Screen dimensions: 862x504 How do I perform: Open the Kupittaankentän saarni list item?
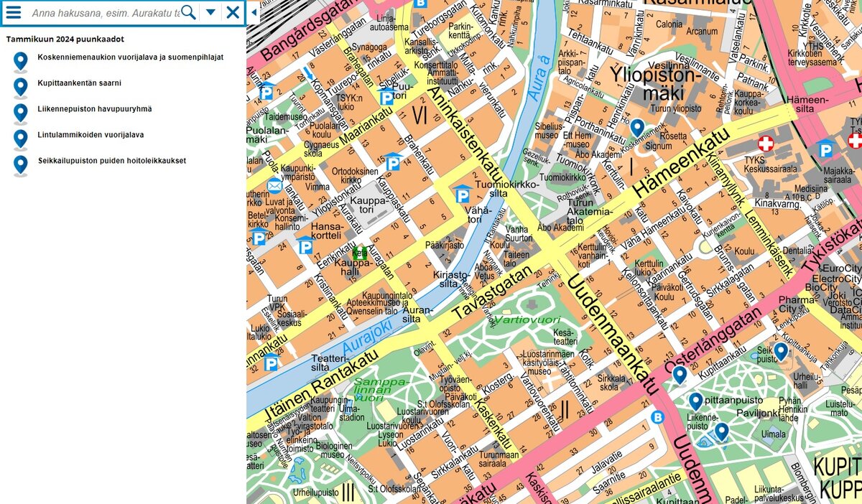(x=79, y=83)
